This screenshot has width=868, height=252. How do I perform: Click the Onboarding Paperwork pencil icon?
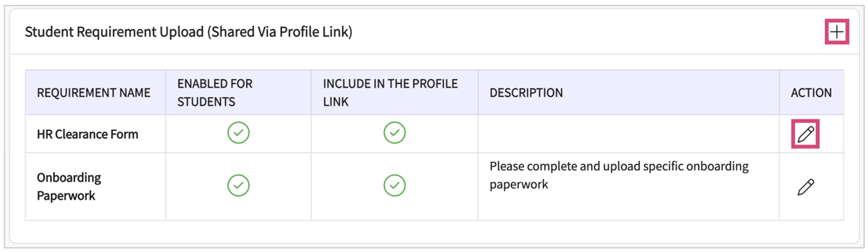pos(805,187)
